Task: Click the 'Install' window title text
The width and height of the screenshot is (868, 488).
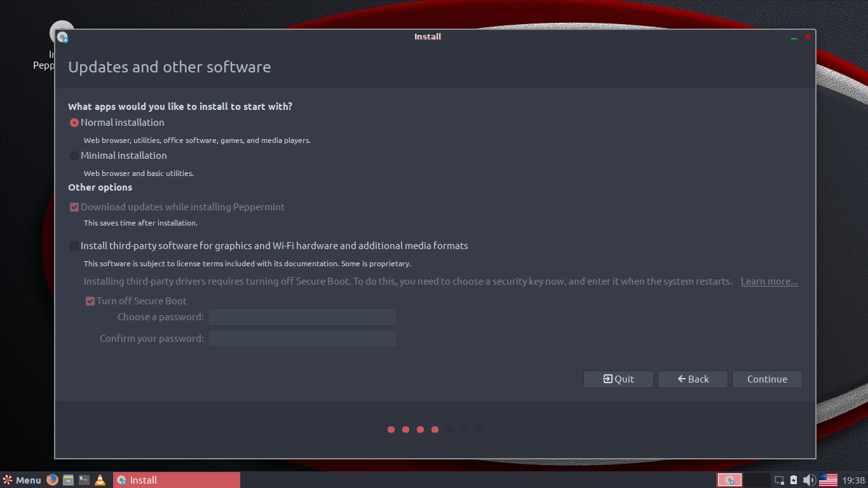Action: [x=428, y=37]
